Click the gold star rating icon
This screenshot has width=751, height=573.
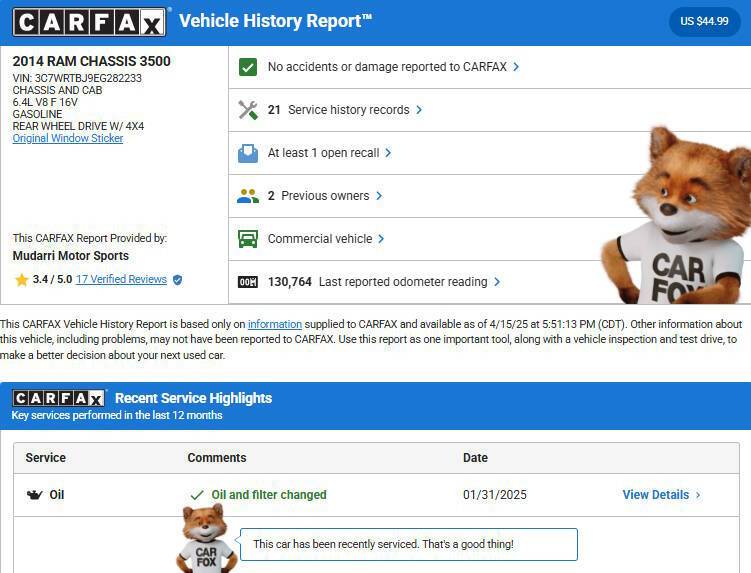tap(22, 279)
